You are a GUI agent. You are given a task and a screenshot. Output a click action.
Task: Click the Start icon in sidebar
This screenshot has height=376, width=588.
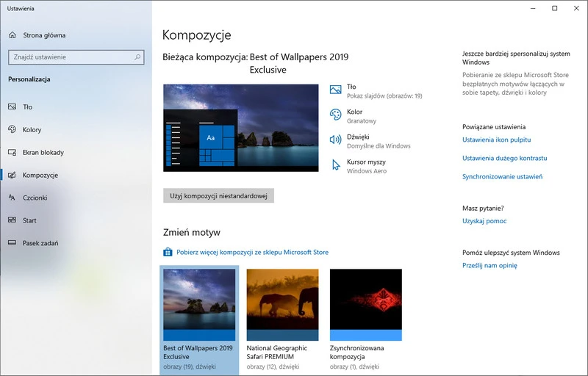12,220
